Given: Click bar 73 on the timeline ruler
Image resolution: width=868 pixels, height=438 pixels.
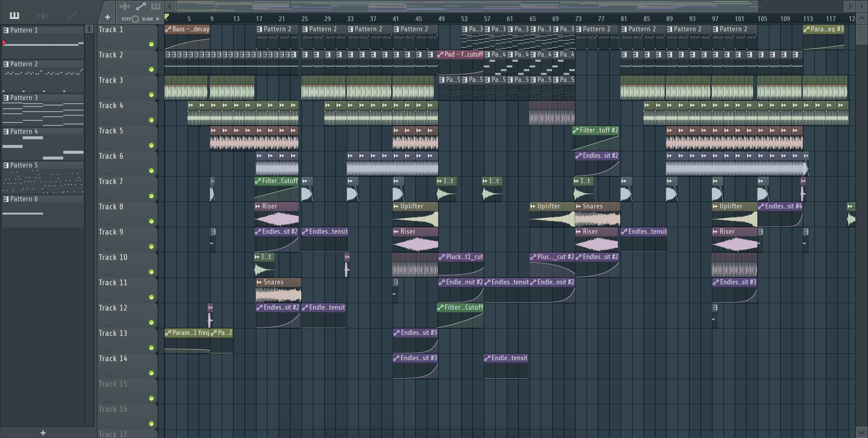Looking at the screenshot, I should (578, 19).
